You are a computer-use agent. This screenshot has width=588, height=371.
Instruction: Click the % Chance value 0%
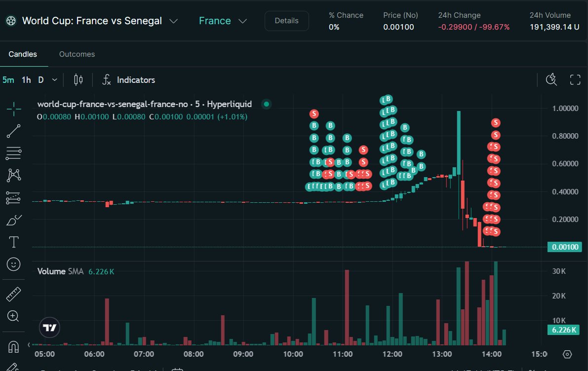[334, 27]
